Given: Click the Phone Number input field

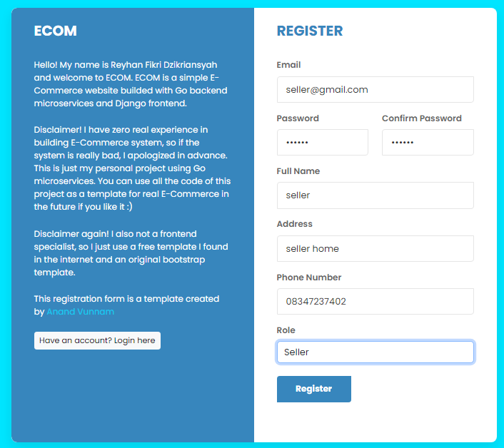Looking at the screenshot, I should point(375,301).
